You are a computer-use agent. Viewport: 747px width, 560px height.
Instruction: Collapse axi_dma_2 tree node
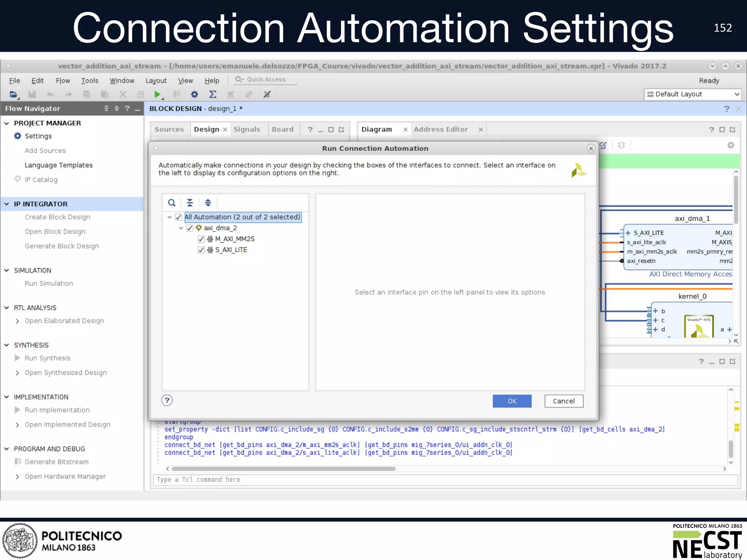pyautogui.click(x=181, y=228)
